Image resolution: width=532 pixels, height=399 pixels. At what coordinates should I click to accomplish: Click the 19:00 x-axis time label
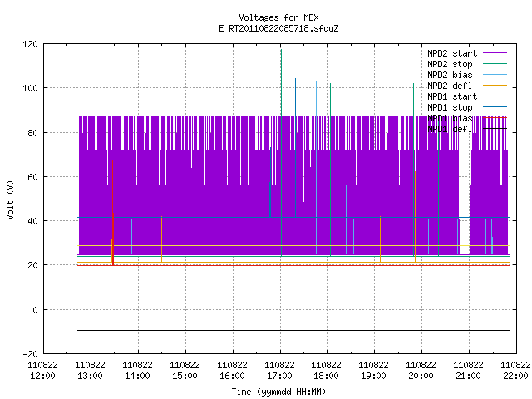(x=373, y=377)
